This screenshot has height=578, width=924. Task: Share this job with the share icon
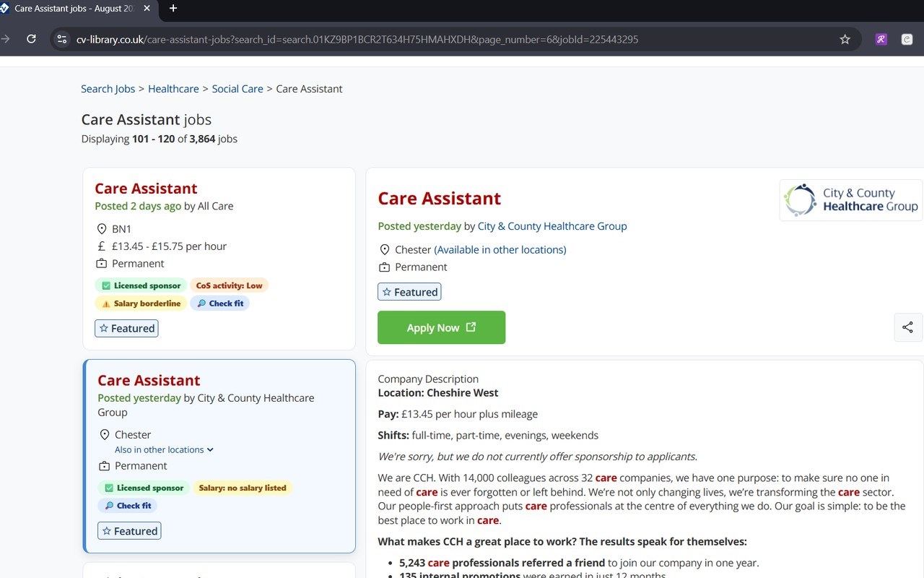coord(907,327)
